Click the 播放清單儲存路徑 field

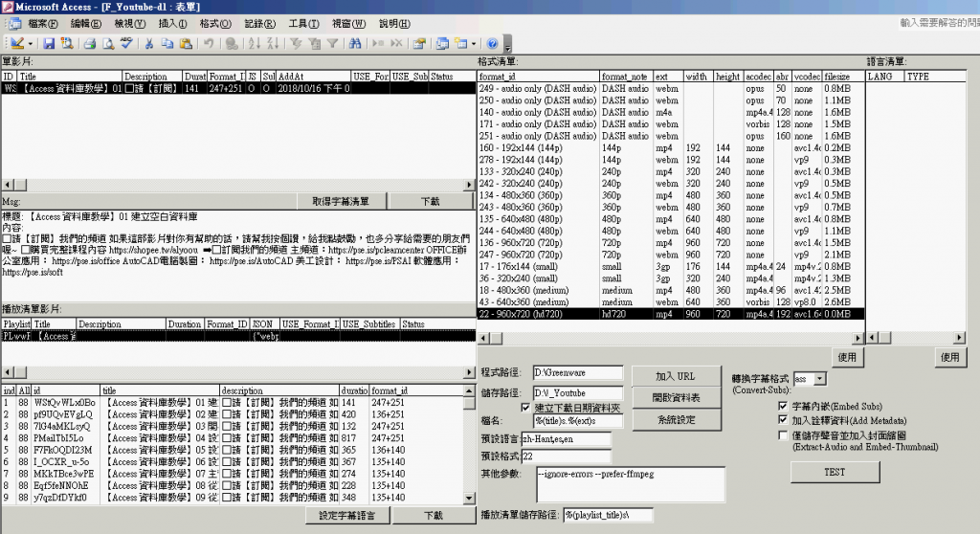pyautogui.click(x=608, y=515)
